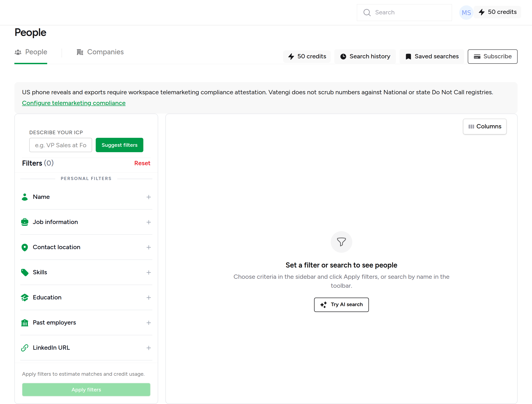Expand the Education filter plus
Viewport: 532px width, 404px height.
pyautogui.click(x=149, y=297)
